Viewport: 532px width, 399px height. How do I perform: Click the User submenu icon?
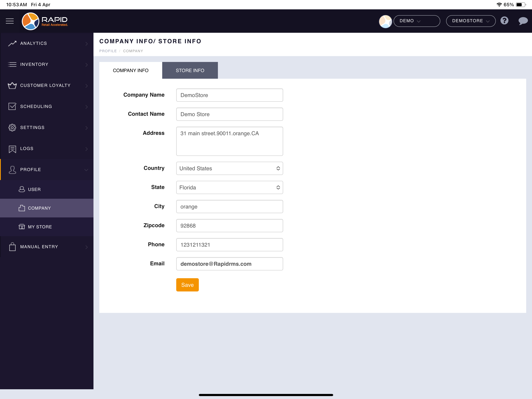(x=22, y=189)
